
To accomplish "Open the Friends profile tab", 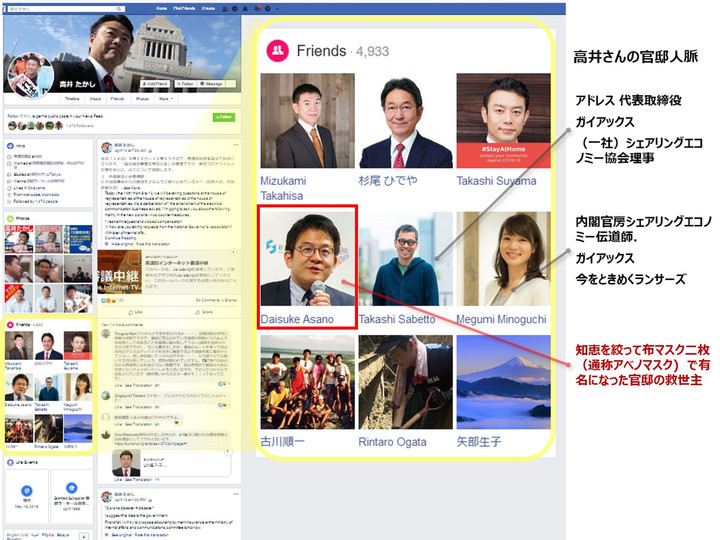I will [117, 99].
